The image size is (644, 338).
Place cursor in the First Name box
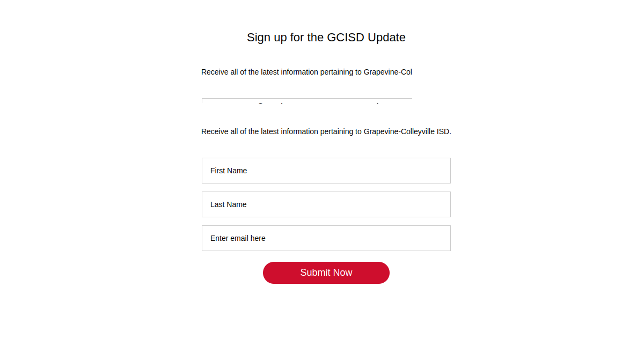tap(326, 171)
